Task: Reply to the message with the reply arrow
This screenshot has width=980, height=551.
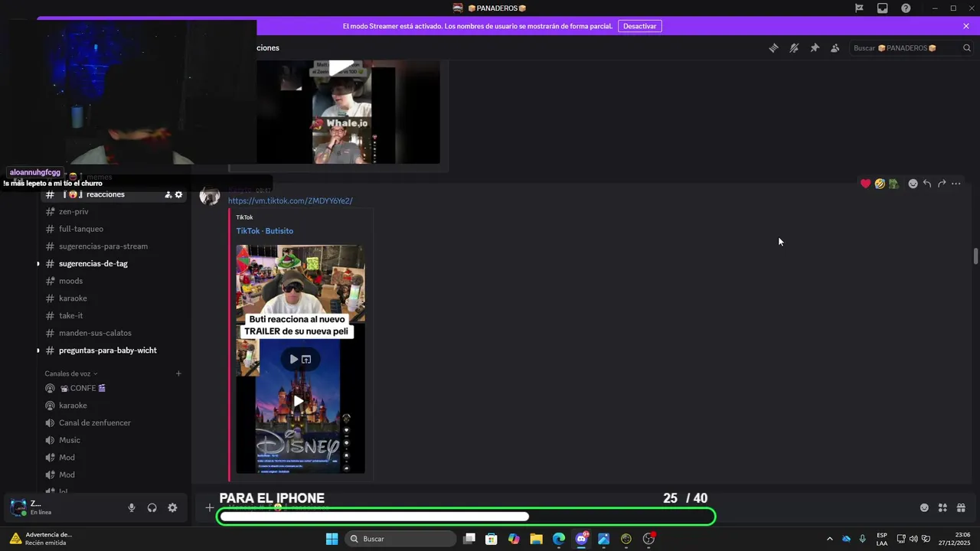Action: point(927,184)
